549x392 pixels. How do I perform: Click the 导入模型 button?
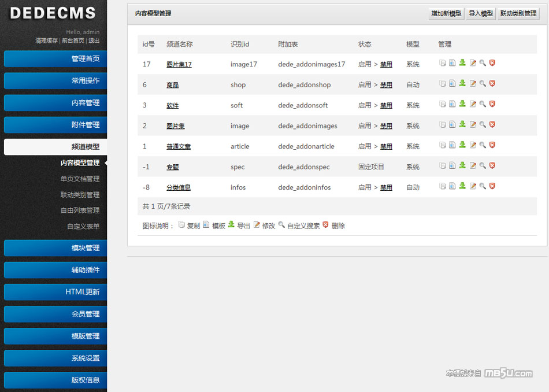[x=481, y=14]
